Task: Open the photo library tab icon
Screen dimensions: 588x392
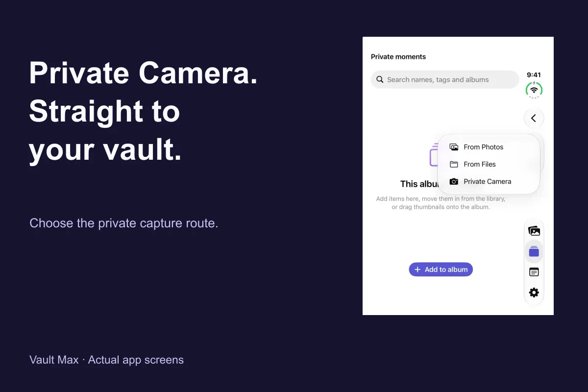Action: (x=534, y=231)
